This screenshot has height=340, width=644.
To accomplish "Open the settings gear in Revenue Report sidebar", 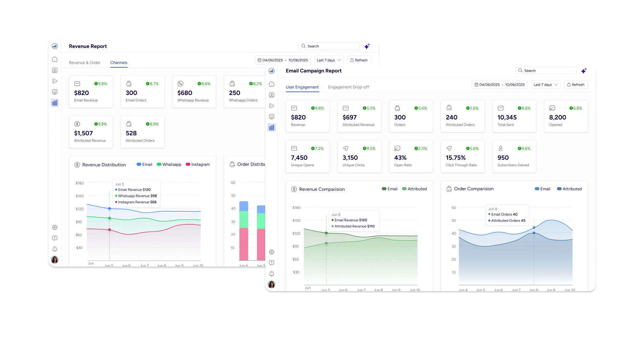I will [55, 228].
